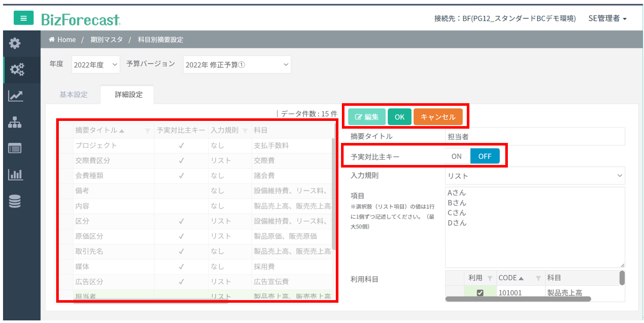This screenshot has width=644, height=323.
Task: Click the 摘要タイトル text field
Action: coord(535,136)
